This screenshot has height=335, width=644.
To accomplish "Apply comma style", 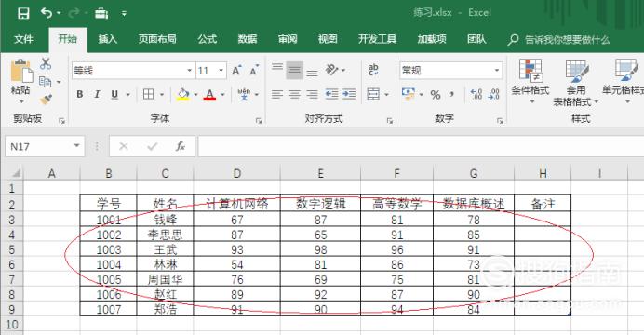I will pyautogui.click(x=451, y=95).
